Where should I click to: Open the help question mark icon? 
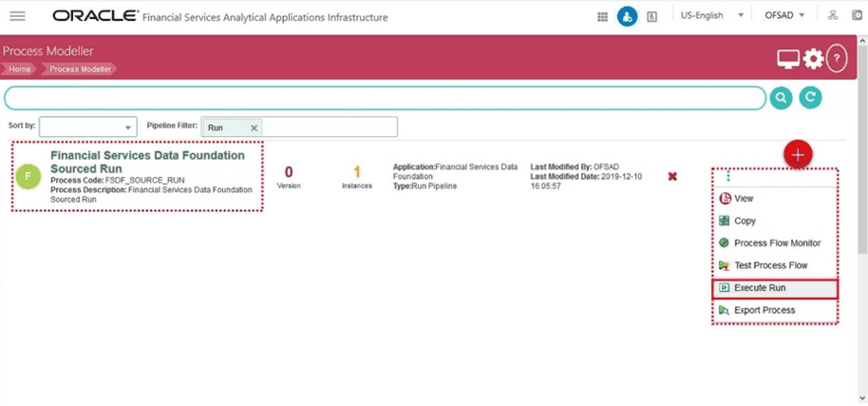click(837, 59)
